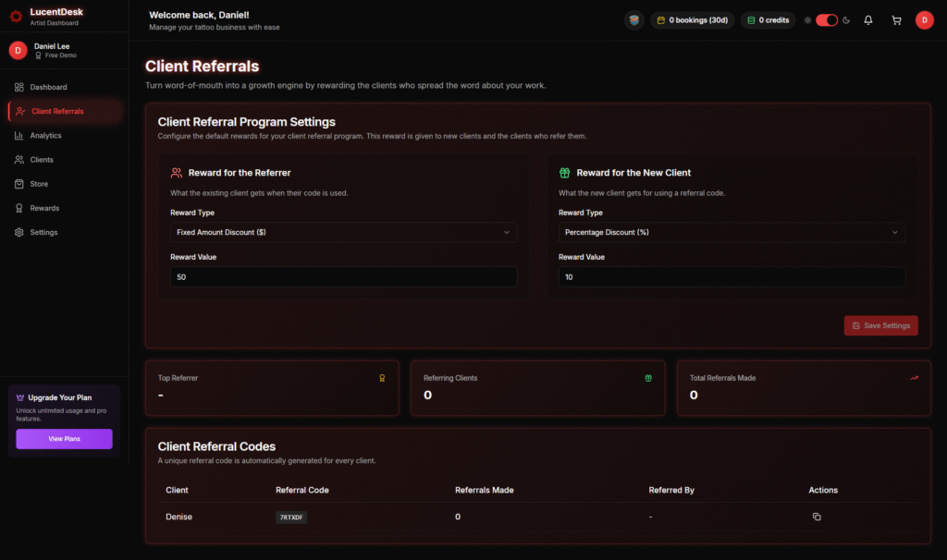Click the View Plans button

pyautogui.click(x=64, y=439)
